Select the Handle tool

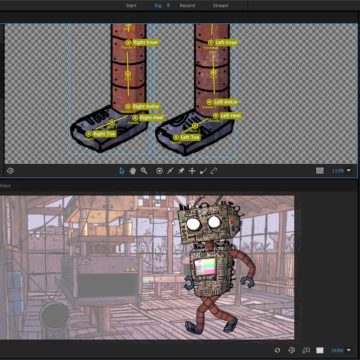pyautogui.click(x=160, y=171)
